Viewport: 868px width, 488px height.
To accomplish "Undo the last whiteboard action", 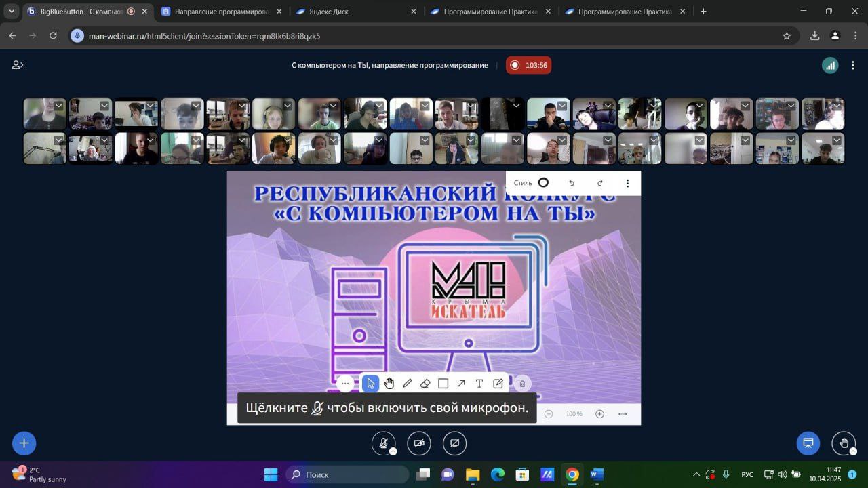I will (x=571, y=183).
